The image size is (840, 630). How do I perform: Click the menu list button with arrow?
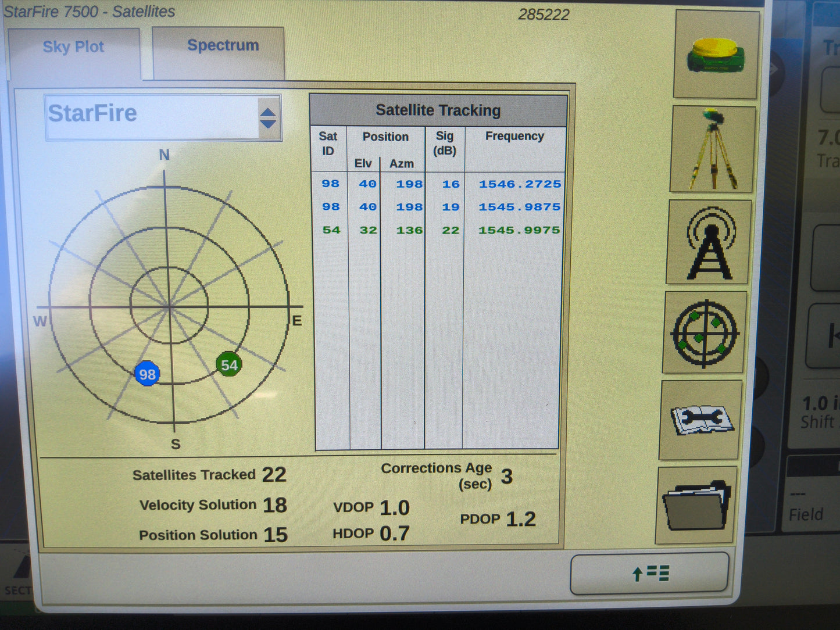pos(649,574)
